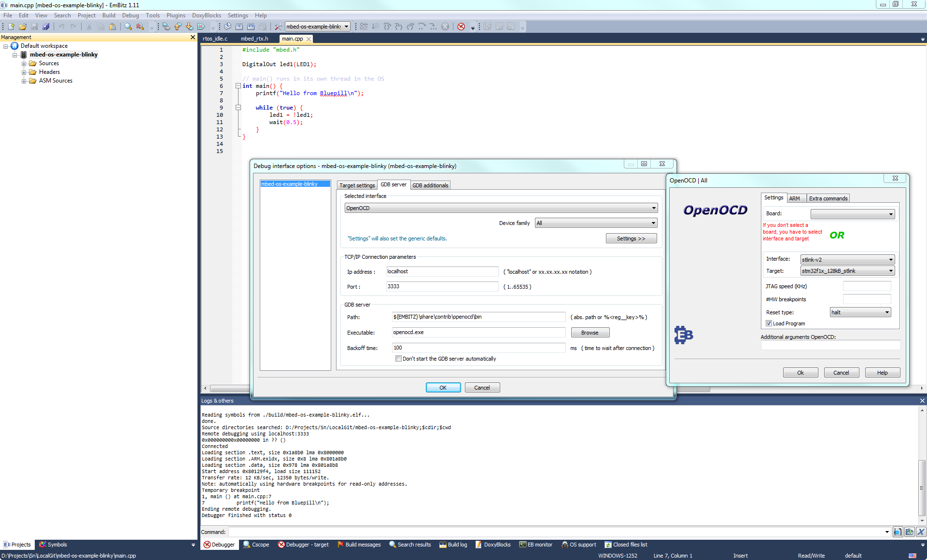Open the build target selector dropdown

317,27
